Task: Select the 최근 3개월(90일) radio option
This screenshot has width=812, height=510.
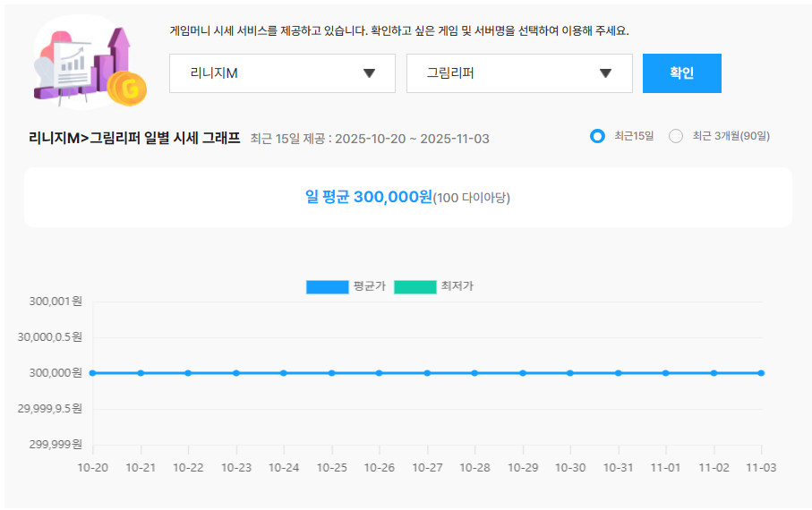Action: [x=676, y=136]
